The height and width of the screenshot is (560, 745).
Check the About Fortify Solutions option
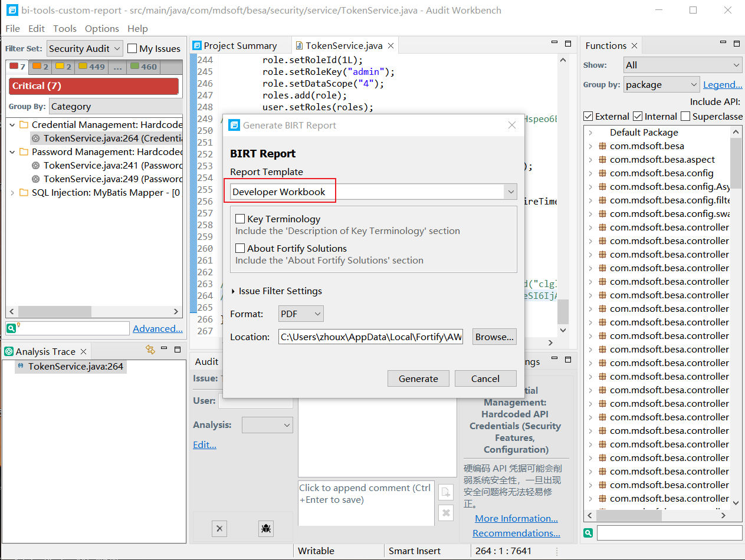(x=240, y=248)
